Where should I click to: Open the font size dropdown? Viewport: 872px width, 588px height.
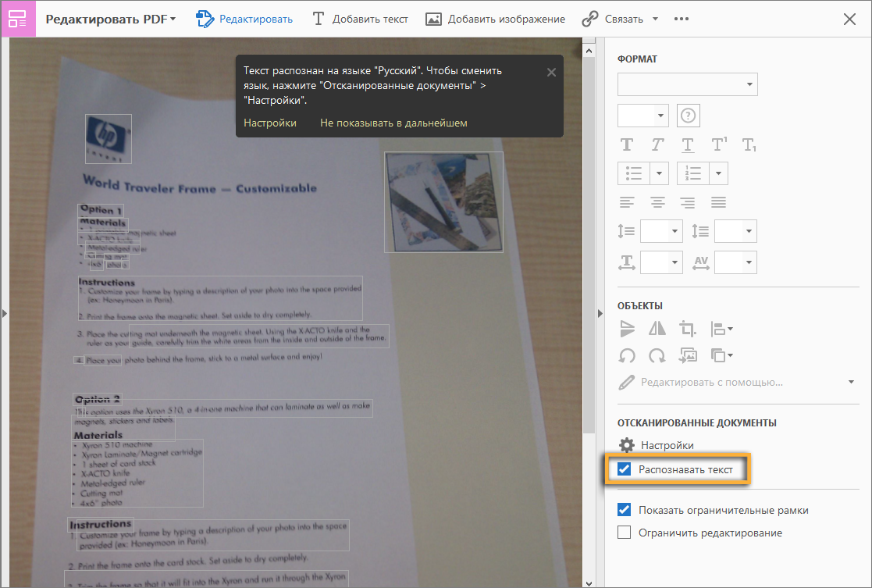point(643,116)
